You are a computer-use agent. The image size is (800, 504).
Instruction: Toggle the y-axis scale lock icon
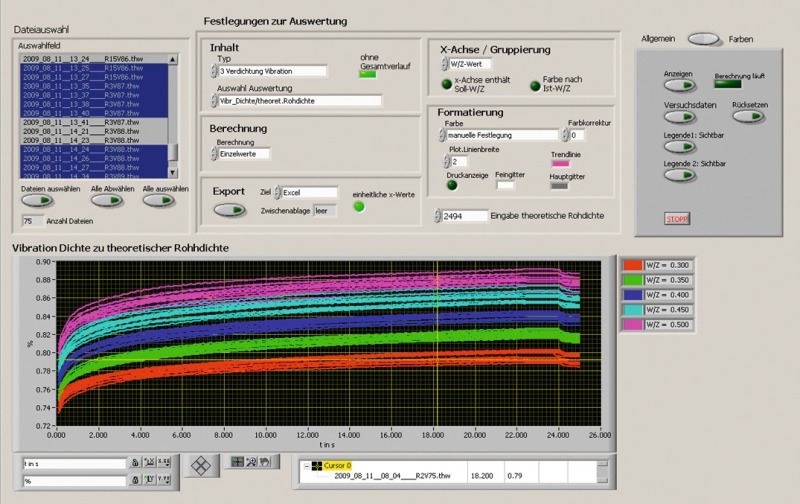point(135,480)
